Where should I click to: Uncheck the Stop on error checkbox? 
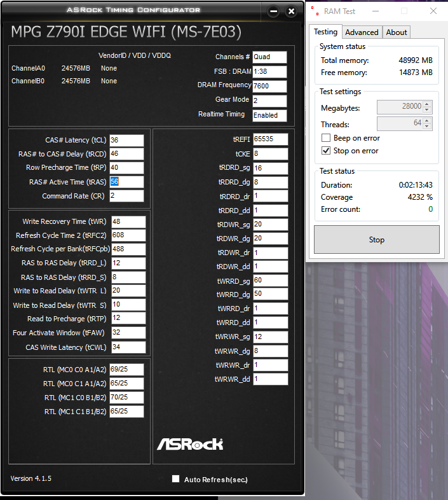tap(325, 151)
